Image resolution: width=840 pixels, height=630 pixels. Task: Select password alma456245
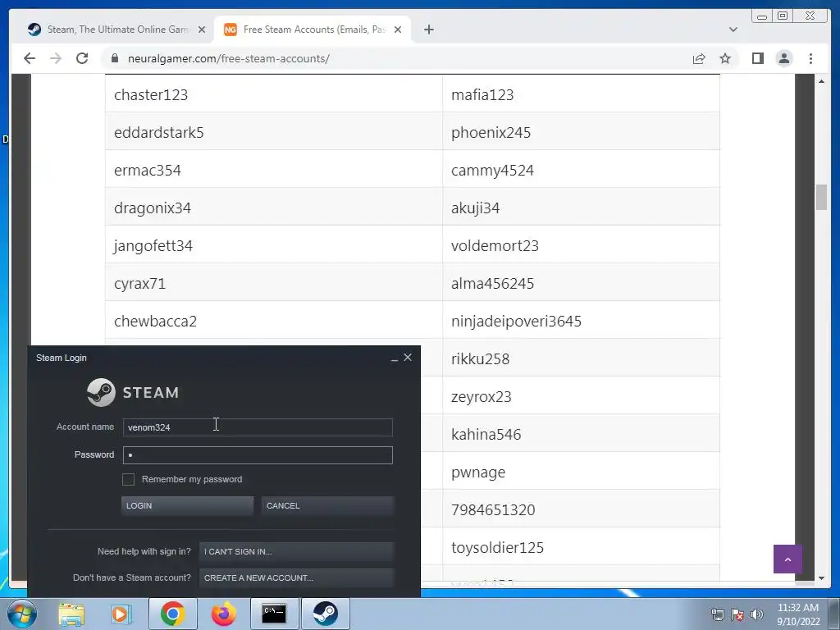(492, 283)
